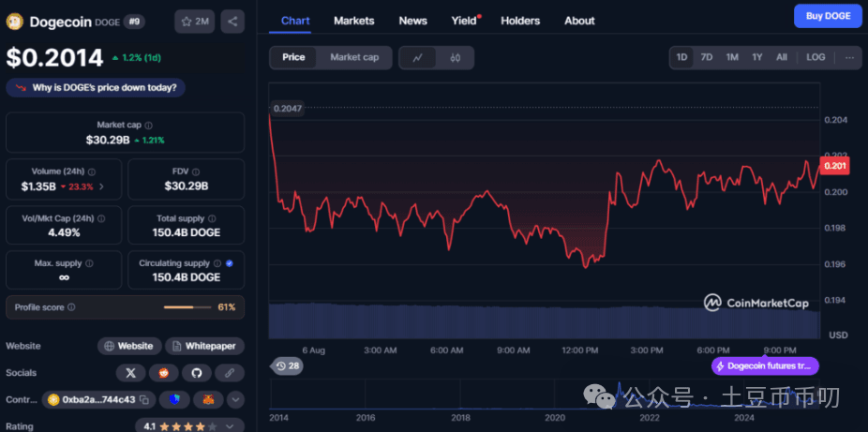Click the 12:00 PM time axis label
The width and height of the screenshot is (868, 432).
pos(579,350)
